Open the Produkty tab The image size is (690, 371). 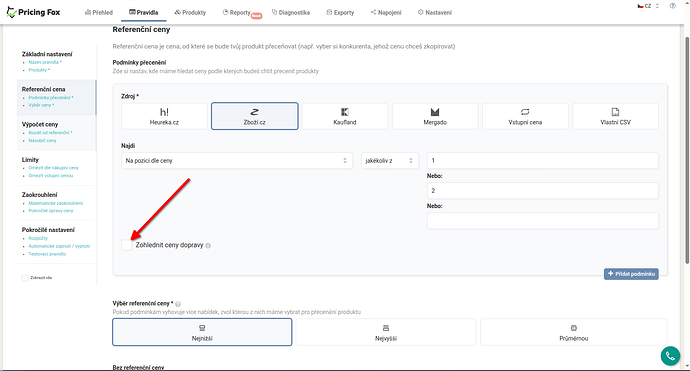coord(190,12)
